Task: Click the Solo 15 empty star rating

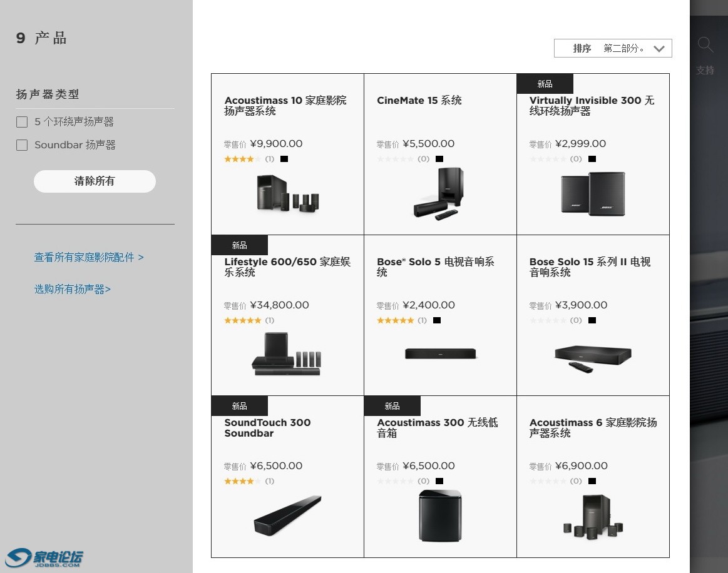Action: tap(548, 320)
